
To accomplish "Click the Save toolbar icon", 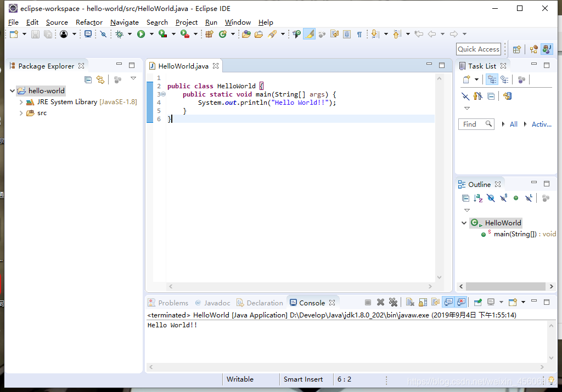I will (x=35, y=34).
